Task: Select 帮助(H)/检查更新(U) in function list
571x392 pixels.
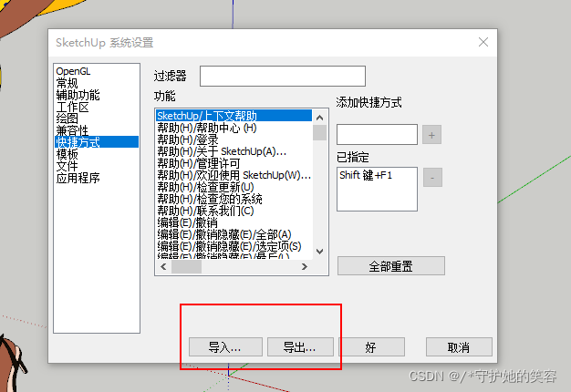Action: point(205,187)
